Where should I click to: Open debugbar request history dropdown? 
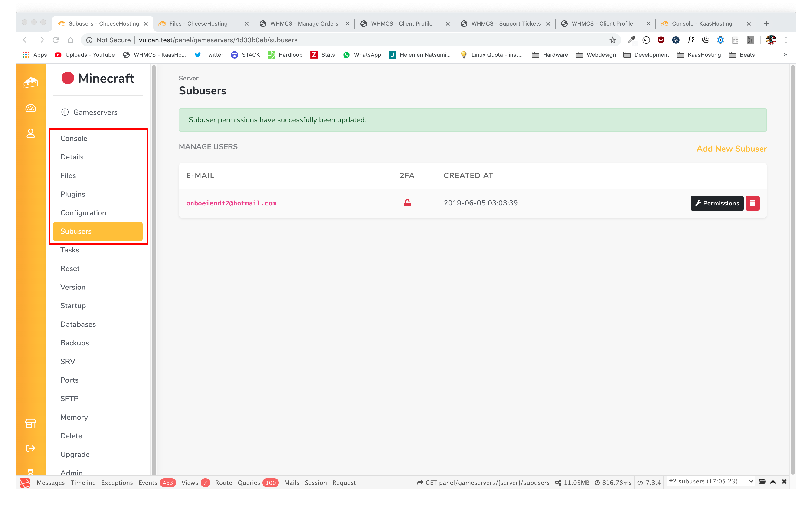pyautogui.click(x=710, y=482)
